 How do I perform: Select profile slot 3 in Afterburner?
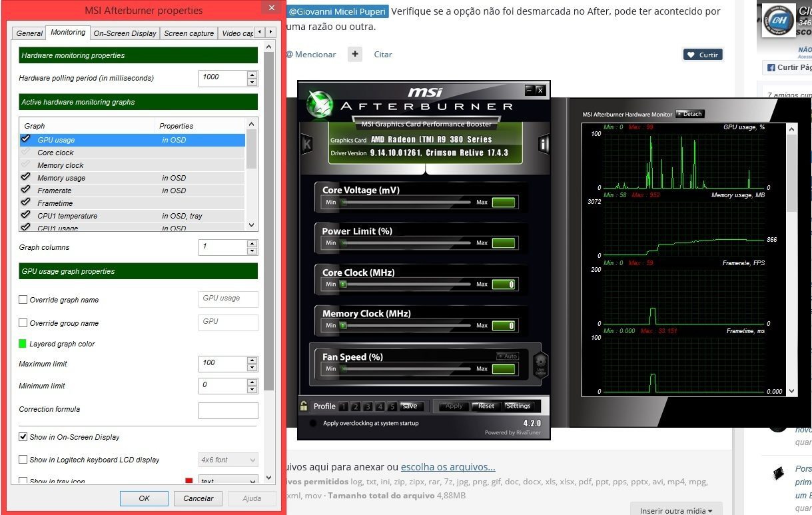coord(368,406)
